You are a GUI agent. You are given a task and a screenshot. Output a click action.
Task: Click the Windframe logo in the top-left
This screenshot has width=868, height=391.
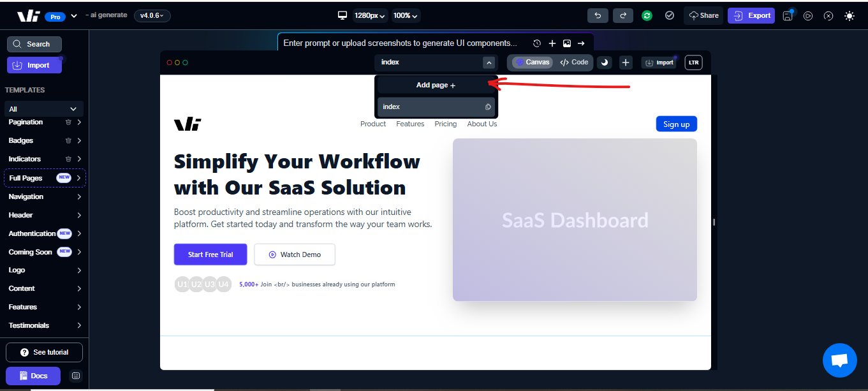(29, 16)
